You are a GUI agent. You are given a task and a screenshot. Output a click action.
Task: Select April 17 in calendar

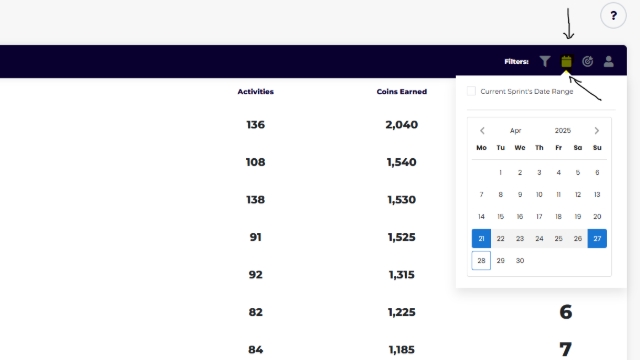coord(539,217)
